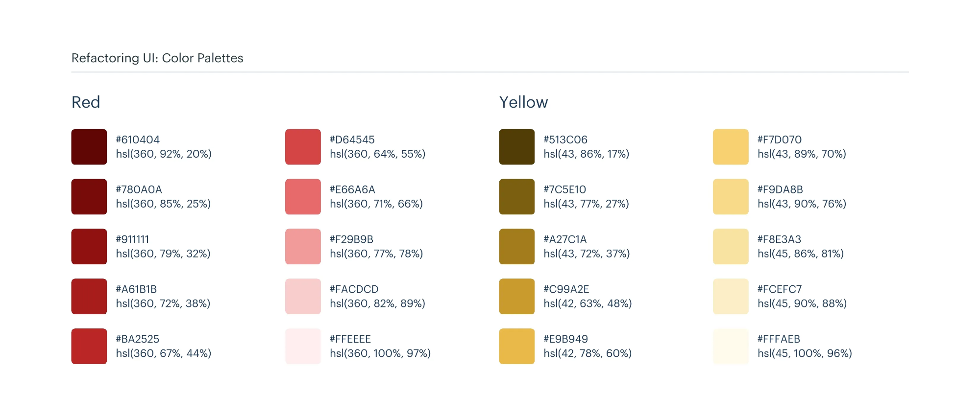Select the lightest red swatch #FFEEEE
This screenshot has width=980, height=418.
coord(303,346)
